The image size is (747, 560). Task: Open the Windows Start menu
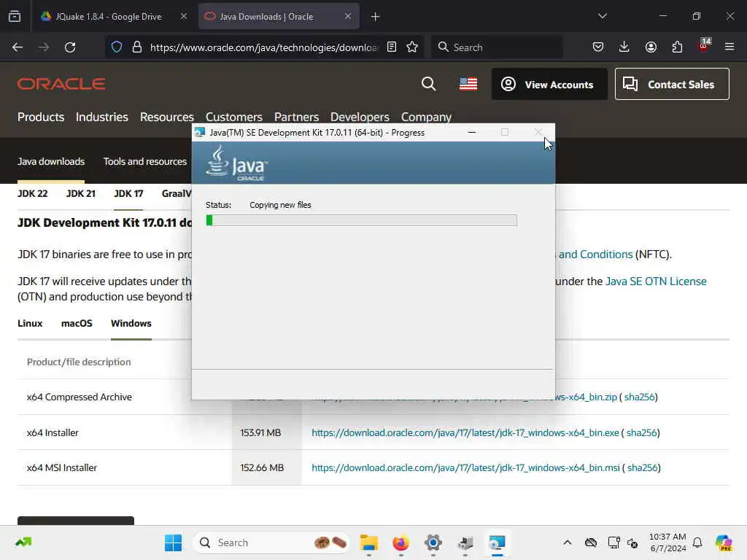coord(174,542)
